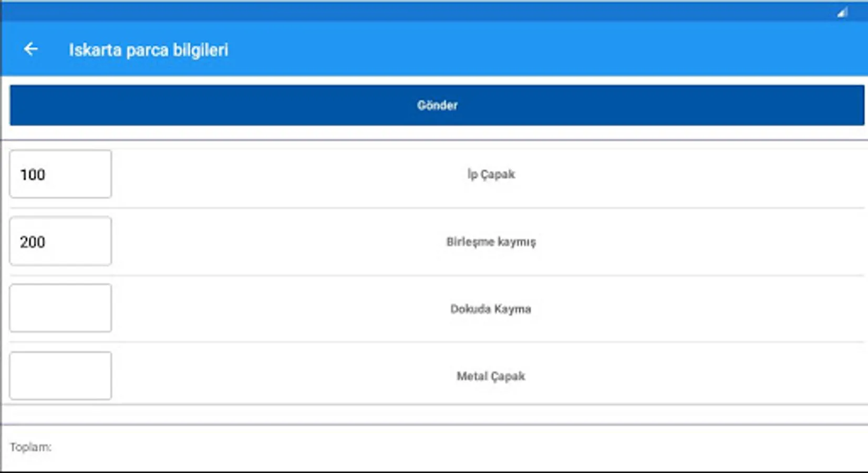
Task: Tap the İp Çapak label
Action: pyautogui.click(x=491, y=174)
